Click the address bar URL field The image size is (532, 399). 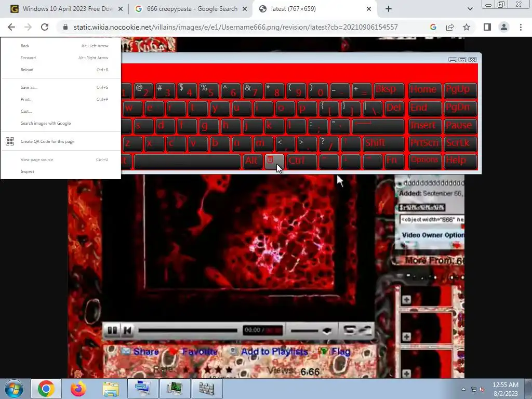tap(235, 27)
